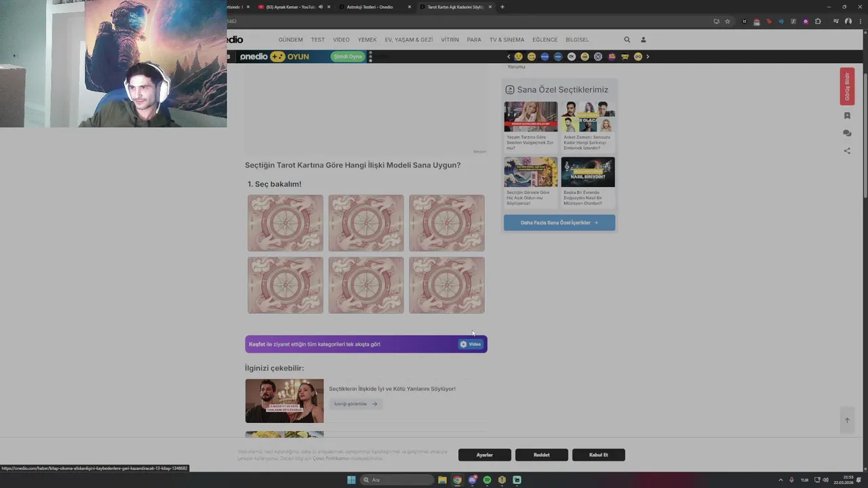Viewport: 868px width, 488px height.
Task: Open the TEST menu item
Action: 318,40
